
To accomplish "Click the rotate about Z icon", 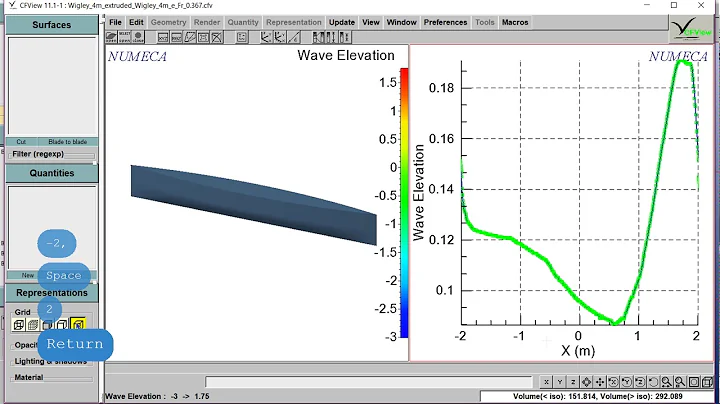I will pyautogui.click(x=640, y=382).
